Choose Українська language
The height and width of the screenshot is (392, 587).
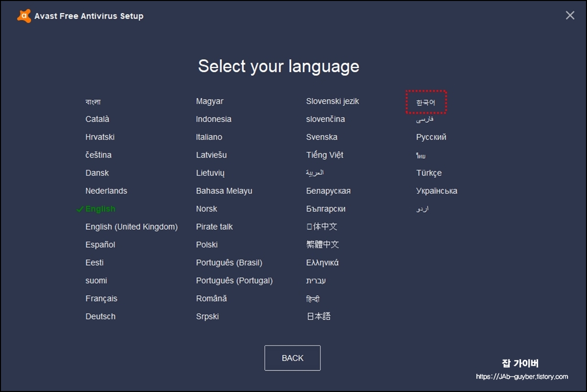[437, 191]
